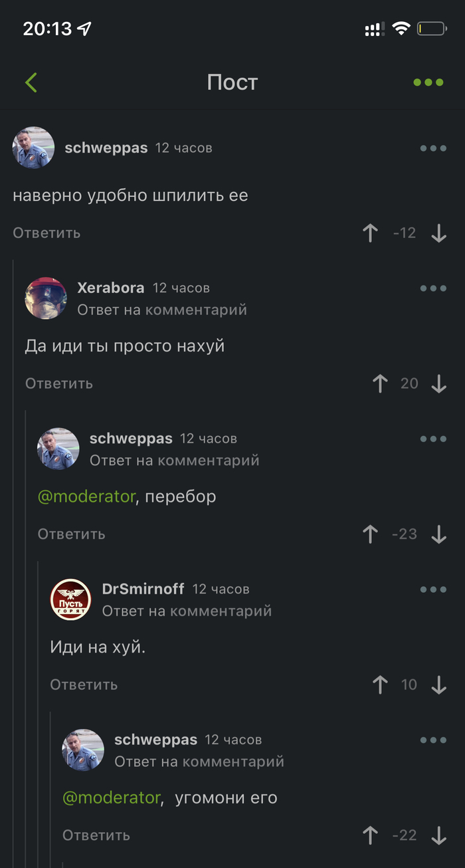Downvote the comment rated -22
Screen dimensions: 465x868
click(x=438, y=835)
